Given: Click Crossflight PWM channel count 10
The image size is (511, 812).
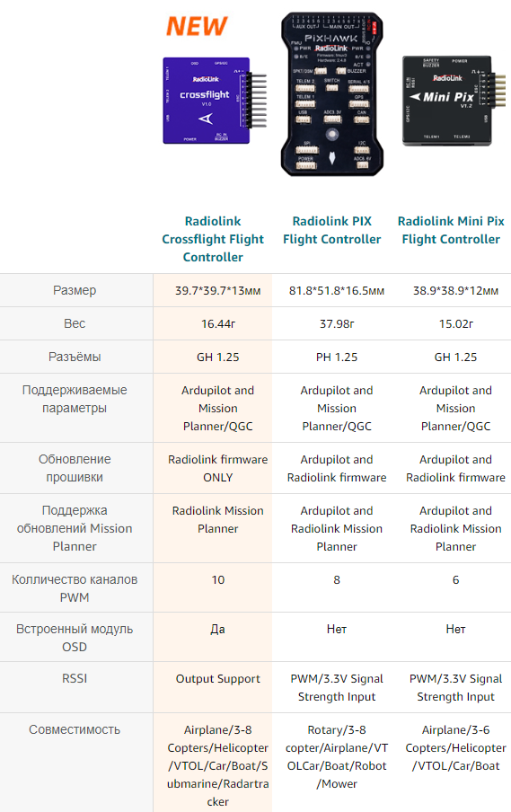Looking at the screenshot, I should 218,580.
